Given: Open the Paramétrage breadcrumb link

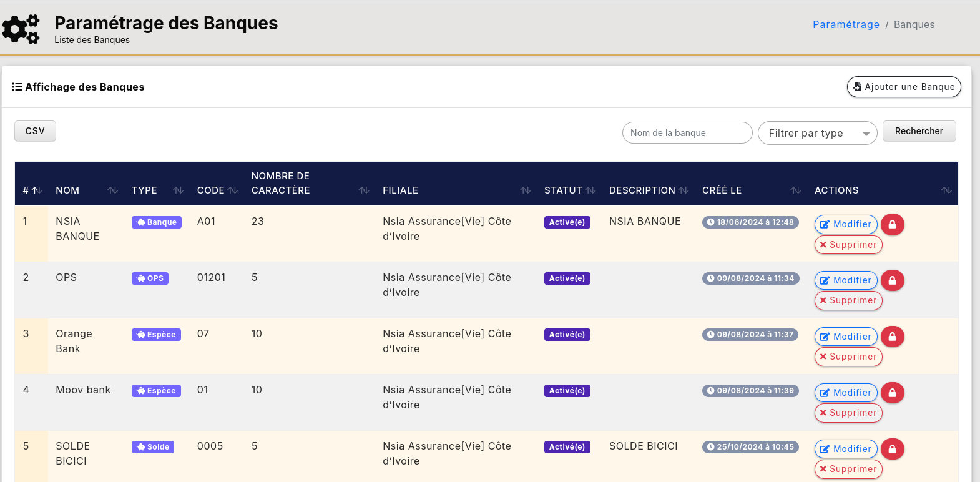Looking at the screenshot, I should (x=846, y=24).
